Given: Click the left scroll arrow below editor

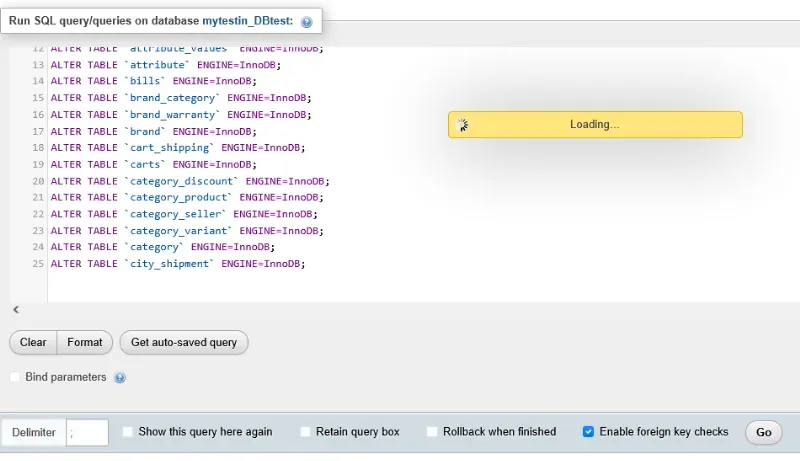Looking at the screenshot, I should tap(16, 310).
